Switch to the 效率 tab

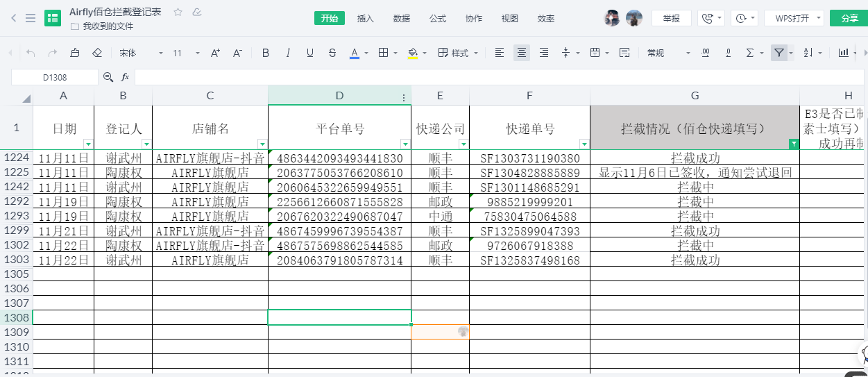pos(546,18)
